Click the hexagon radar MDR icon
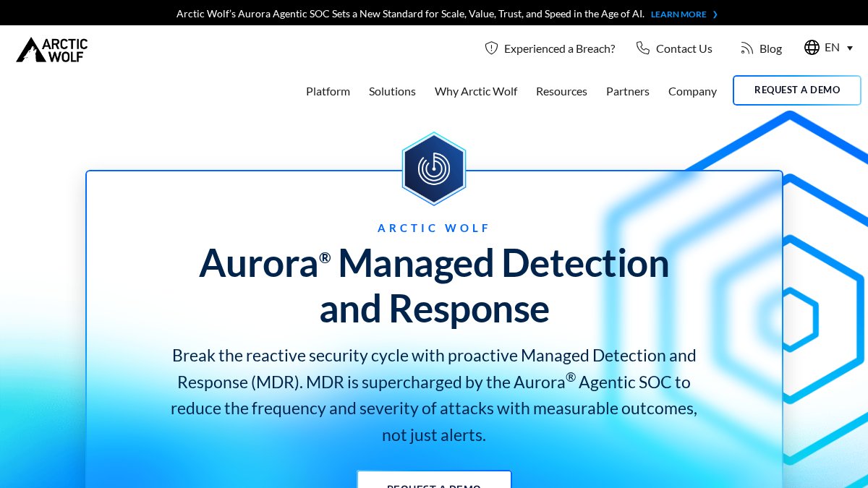The width and height of the screenshot is (868, 488). 434,168
